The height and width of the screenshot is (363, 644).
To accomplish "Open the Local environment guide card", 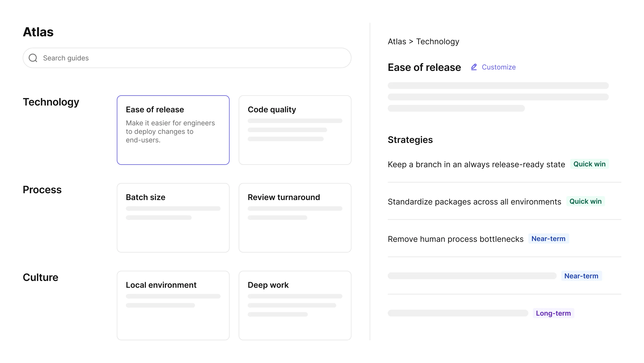I will tap(173, 305).
